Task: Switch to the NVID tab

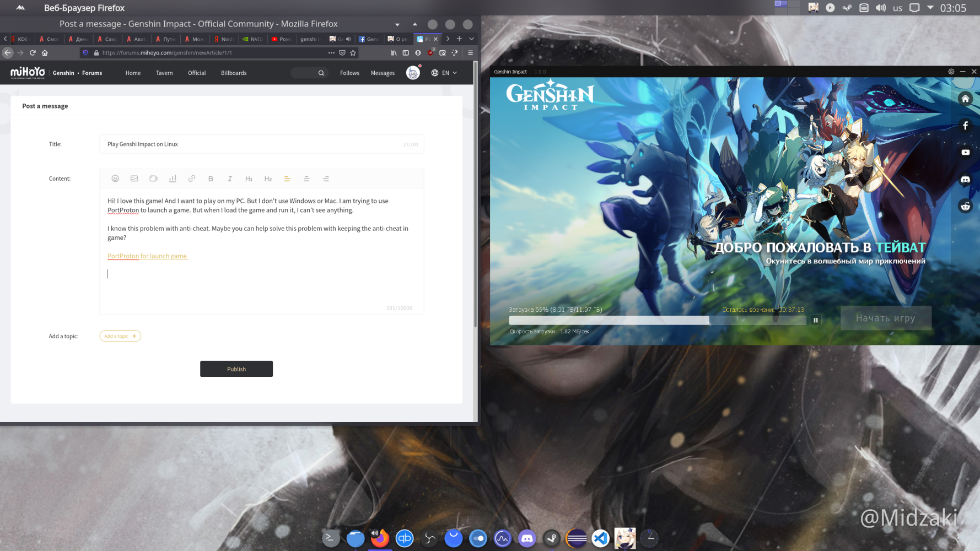Action: point(253,39)
